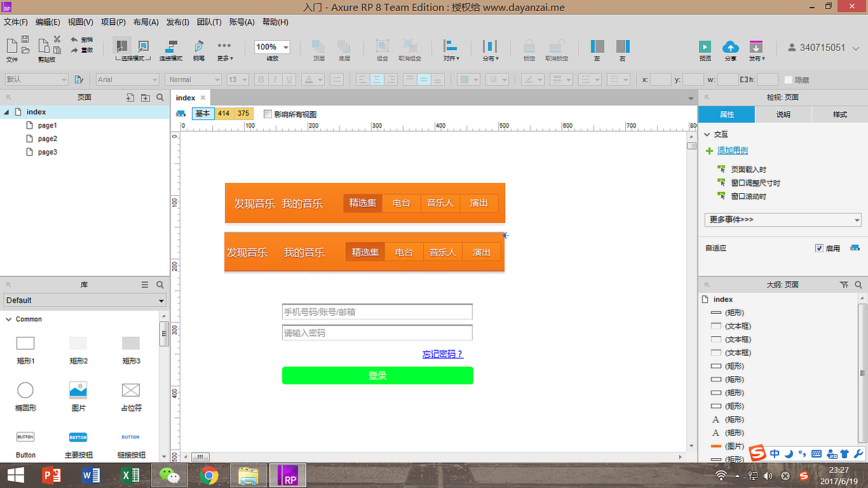
Task: Select the intersected selection mode tool
Action: click(122, 46)
